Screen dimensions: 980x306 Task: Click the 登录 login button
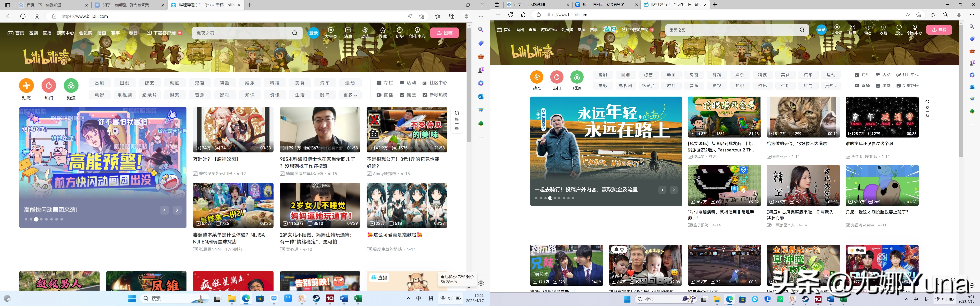click(x=314, y=33)
